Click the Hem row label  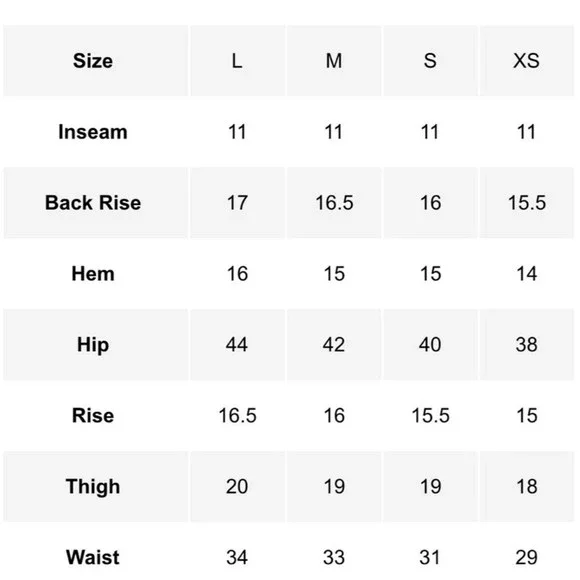93,274
